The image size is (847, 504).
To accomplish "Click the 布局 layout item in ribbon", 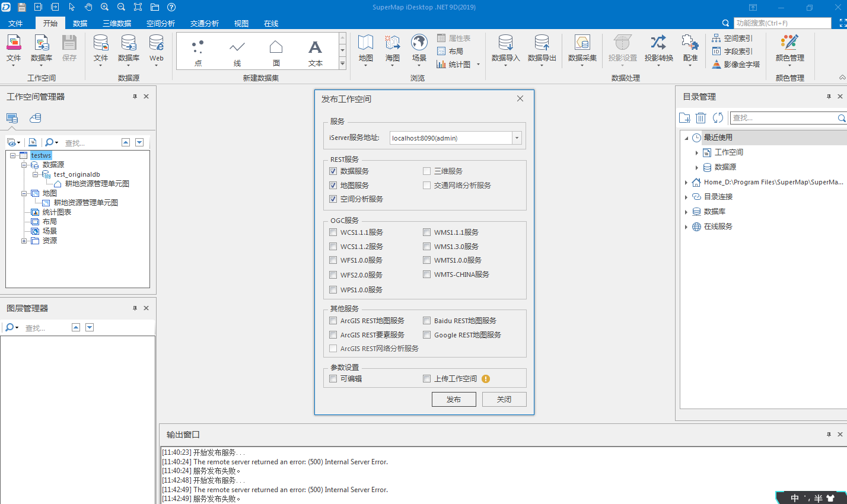I will [x=450, y=51].
